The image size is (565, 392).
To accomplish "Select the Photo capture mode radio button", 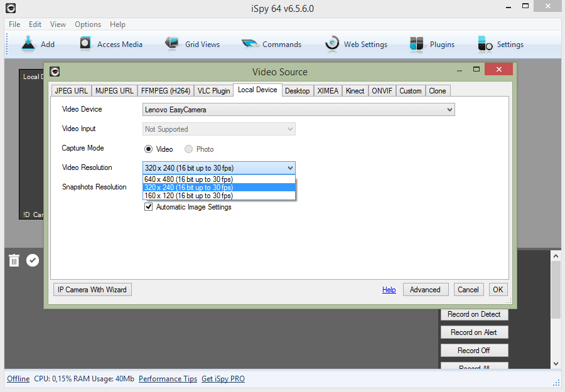I will [189, 149].
